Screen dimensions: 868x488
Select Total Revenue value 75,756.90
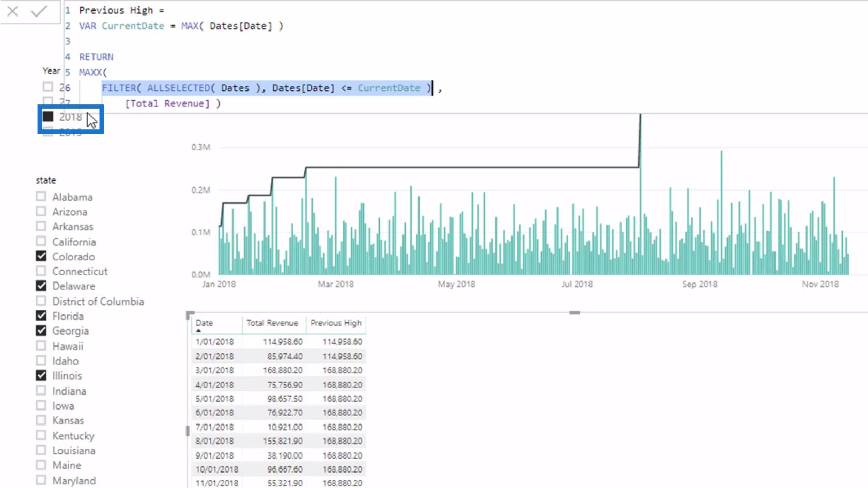[x=285, y=385]
